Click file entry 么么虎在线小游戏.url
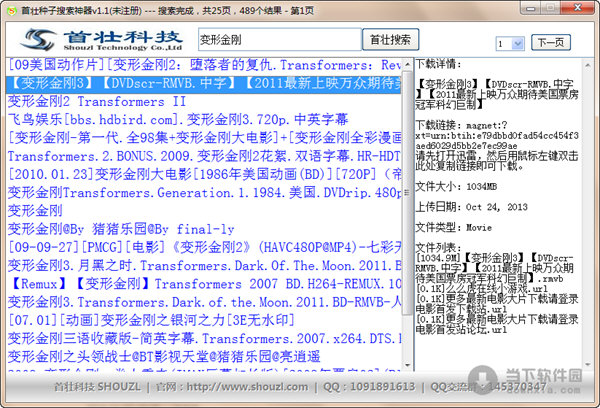Viewport: 600px width, 408px height. coord(482,289)
